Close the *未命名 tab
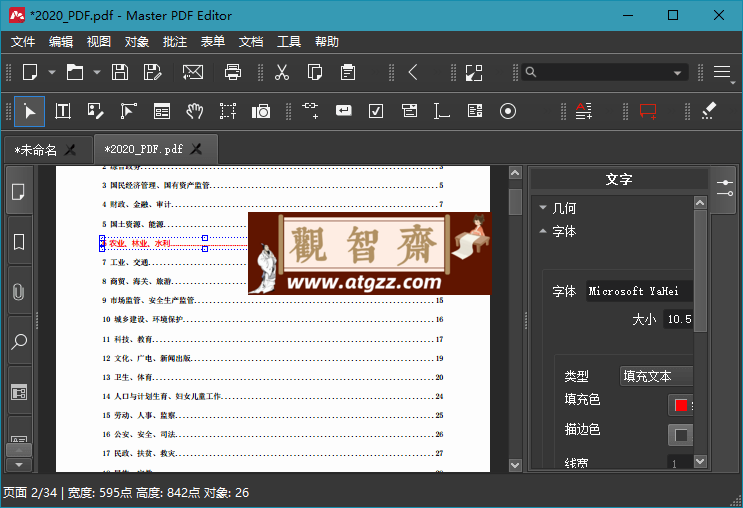 (x=71, y=150)
